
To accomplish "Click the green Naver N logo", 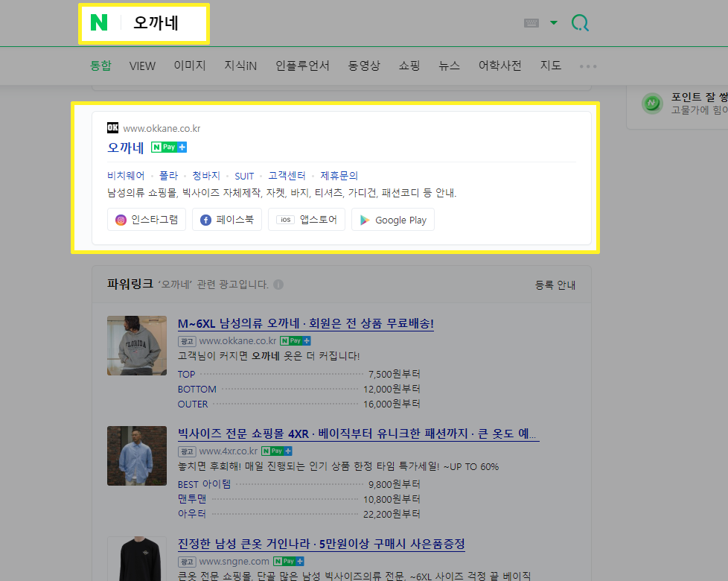I will coord(99,23).
